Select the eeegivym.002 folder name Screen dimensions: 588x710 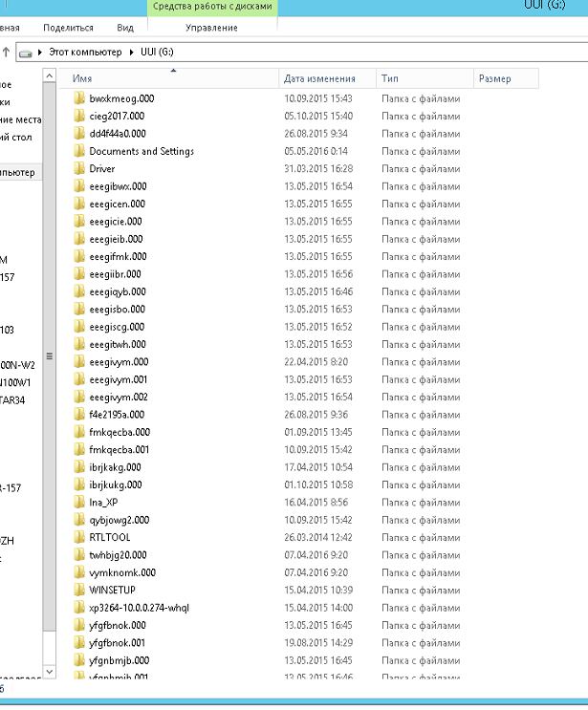(x=119, y=398)
